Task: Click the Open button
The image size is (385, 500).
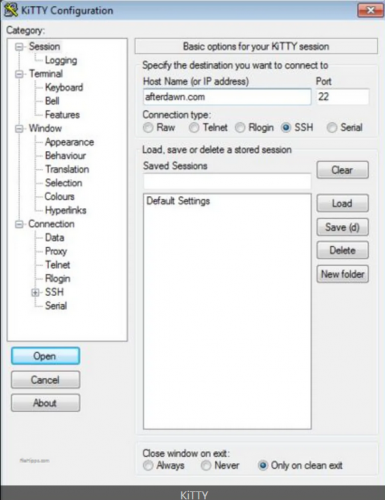Action: click(45, 356)
